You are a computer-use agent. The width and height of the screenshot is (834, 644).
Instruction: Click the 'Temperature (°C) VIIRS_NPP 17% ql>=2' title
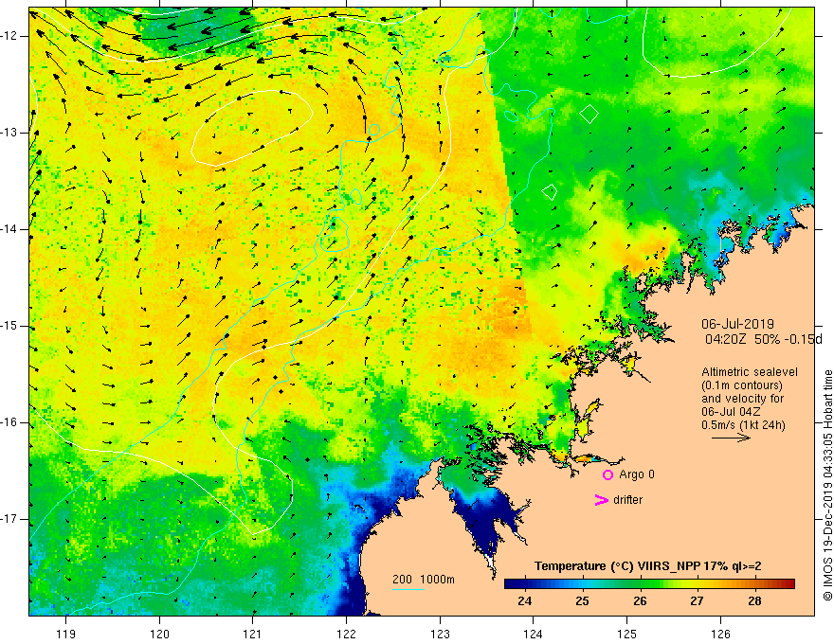pyautogui.click(x=648, y=566)
